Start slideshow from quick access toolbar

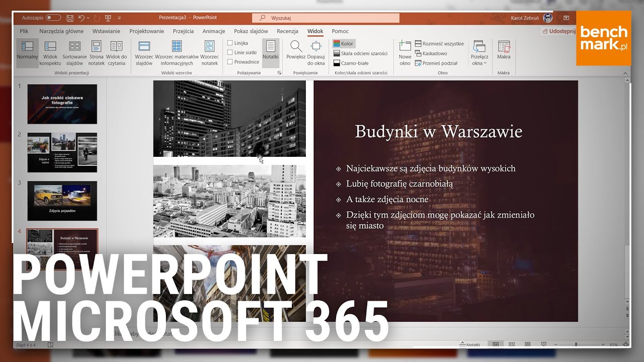point(108,18)
